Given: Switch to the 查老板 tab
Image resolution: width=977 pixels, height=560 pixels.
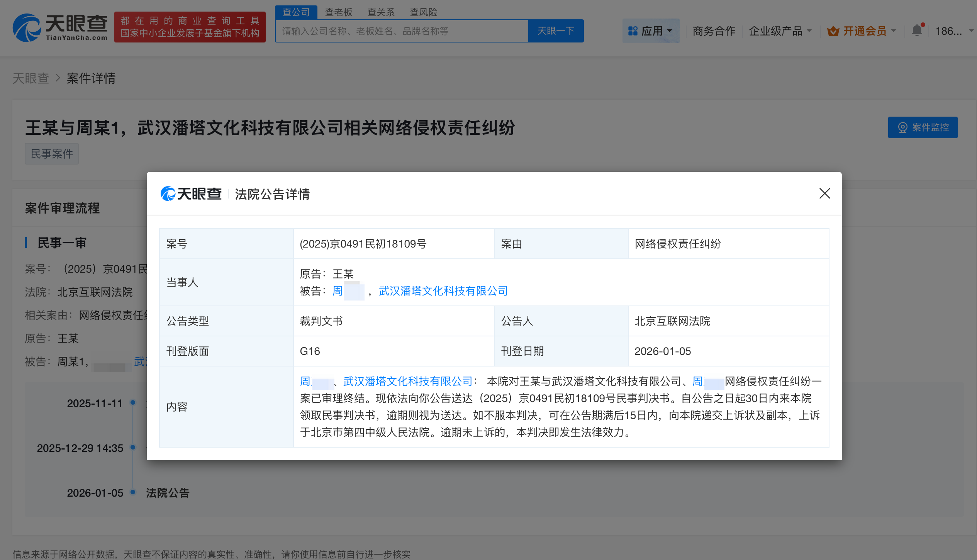Looking at the screenshot, I should [338, 12].
